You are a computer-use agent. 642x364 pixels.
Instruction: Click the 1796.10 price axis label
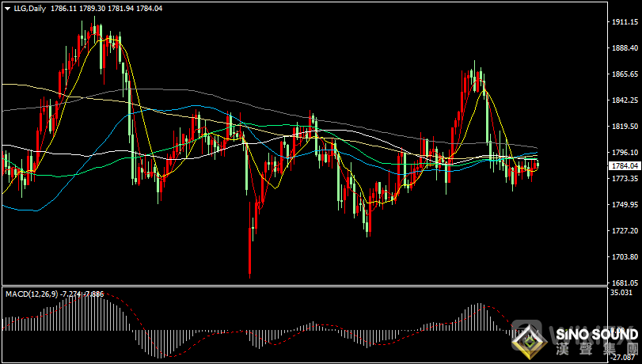(625, 153)
